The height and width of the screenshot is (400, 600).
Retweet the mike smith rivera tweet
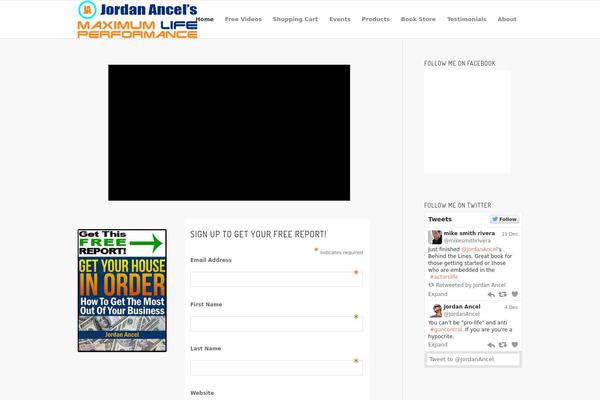503,295
